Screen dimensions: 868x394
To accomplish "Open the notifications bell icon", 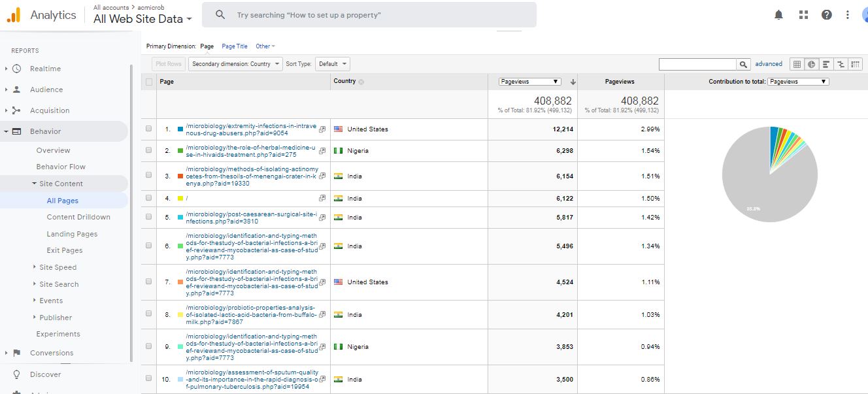I will pos(778,14).
